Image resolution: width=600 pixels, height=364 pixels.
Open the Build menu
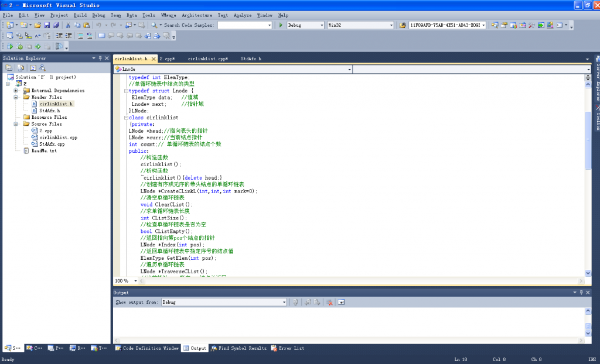pyautogui.click(x=80, y=15)
